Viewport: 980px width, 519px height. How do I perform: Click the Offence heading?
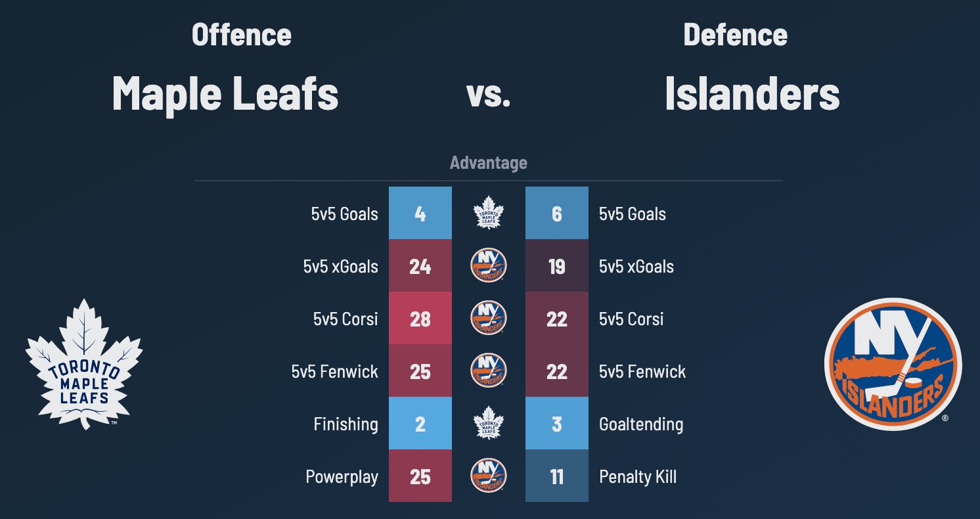(241, 35)
